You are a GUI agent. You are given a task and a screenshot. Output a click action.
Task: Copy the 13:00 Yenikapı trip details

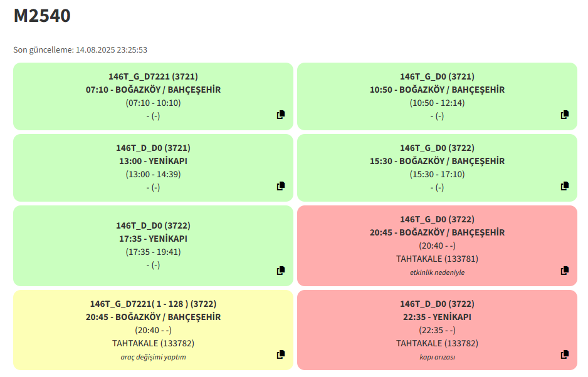(x=280, y=186)
